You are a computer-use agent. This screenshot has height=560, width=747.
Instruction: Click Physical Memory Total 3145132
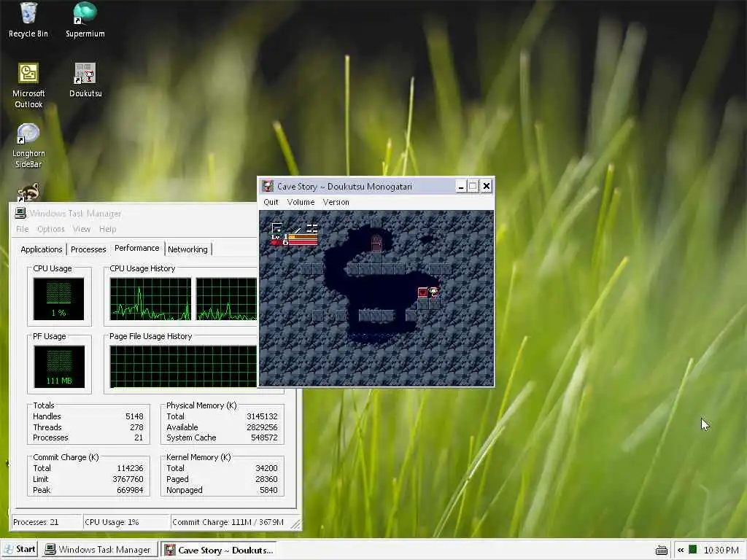(x=262, y=416)
